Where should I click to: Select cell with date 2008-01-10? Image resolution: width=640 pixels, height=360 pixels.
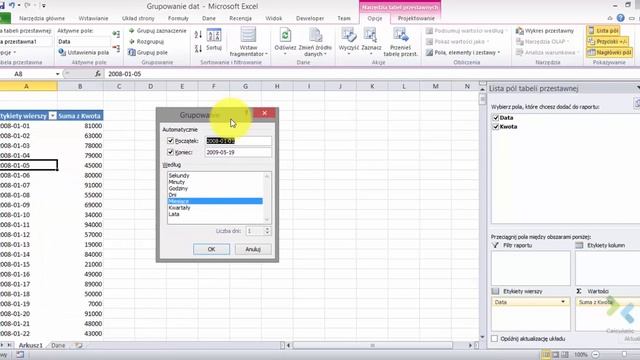pyautogui.click(x=29, y=215)
